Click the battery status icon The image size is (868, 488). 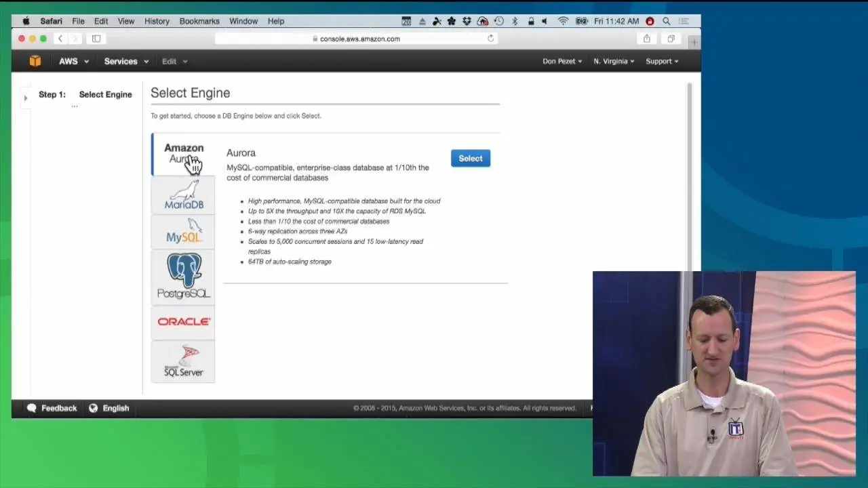[x=581, y=21]
